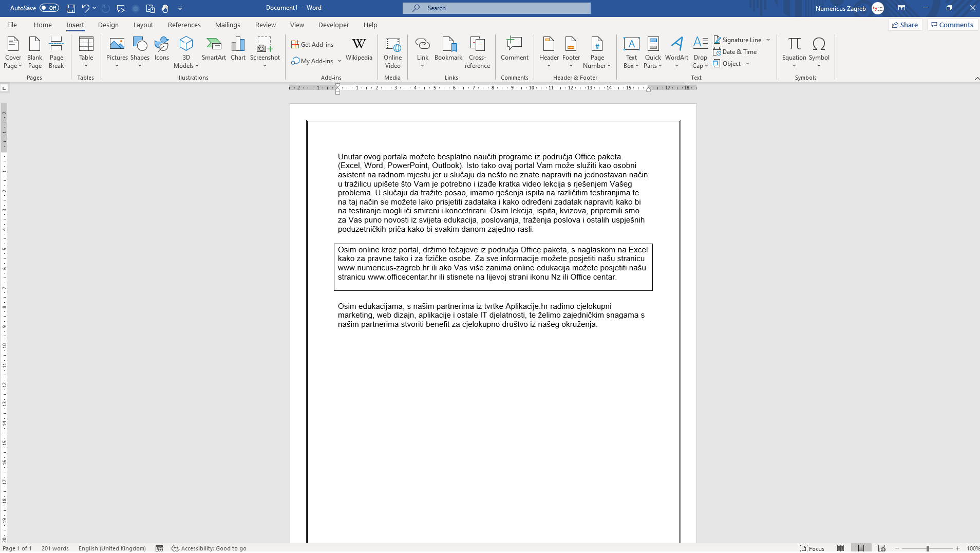Enable Focus mode from status bar
Image resolution: width=980 pixels, height=553 pixels.
813,548
